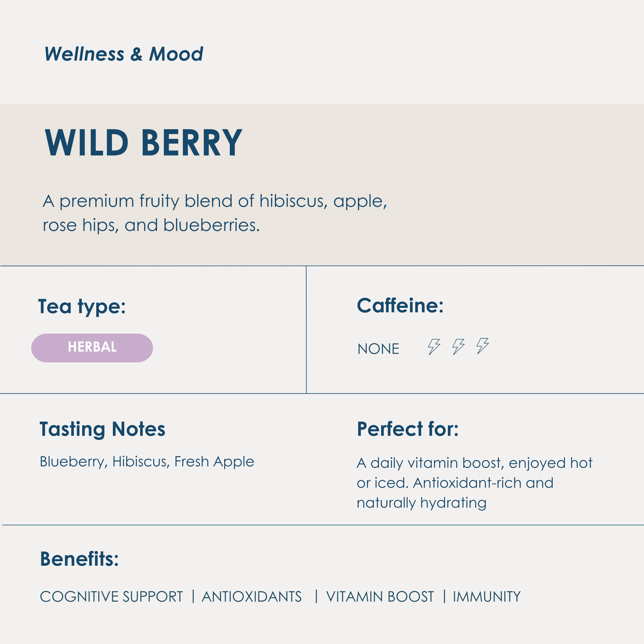Select the COGNITIVE SUPPORT benefit
644x644 pixels.
(111, 597)
